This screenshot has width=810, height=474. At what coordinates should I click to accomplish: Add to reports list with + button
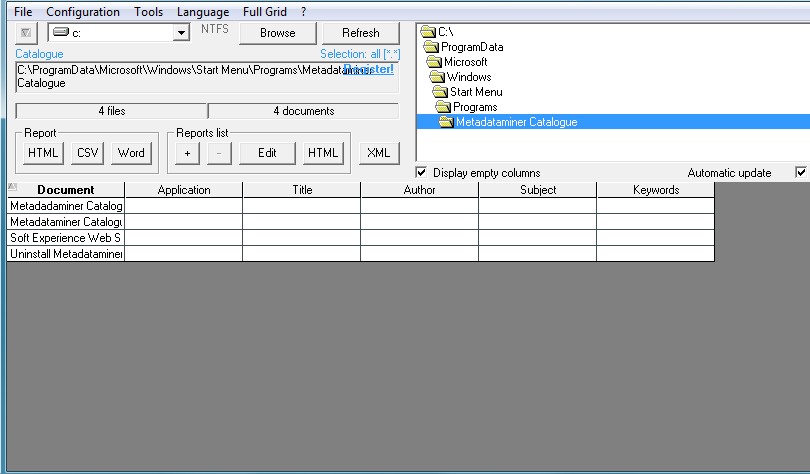tap(187, 153)
